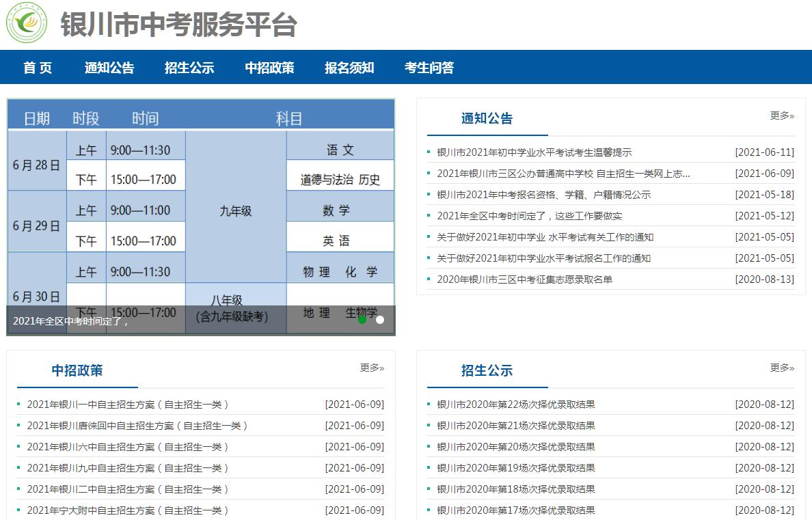The image size is (812, 520).
Task: Open 2021年全区中考时间定了 notice link
Action: 529,216
